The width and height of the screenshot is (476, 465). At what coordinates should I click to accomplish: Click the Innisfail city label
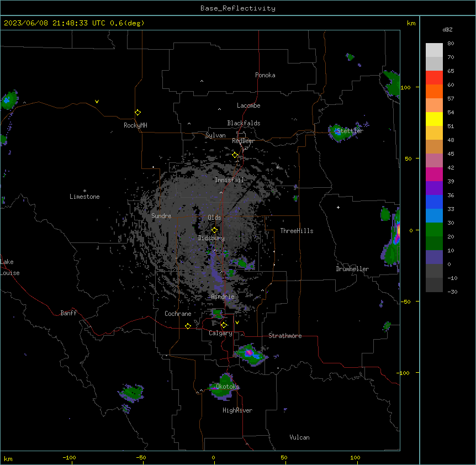(x=229, y=180)
